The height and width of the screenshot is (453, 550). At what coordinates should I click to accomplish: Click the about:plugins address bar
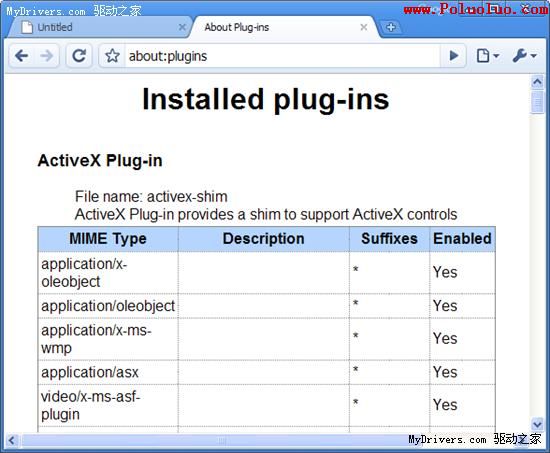pyautogui.click(x=282, y=56)
